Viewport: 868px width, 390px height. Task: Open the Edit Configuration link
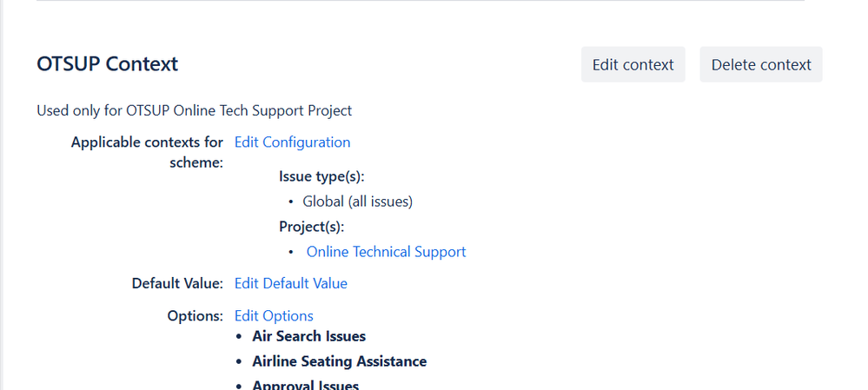click(x=292, y=142)
